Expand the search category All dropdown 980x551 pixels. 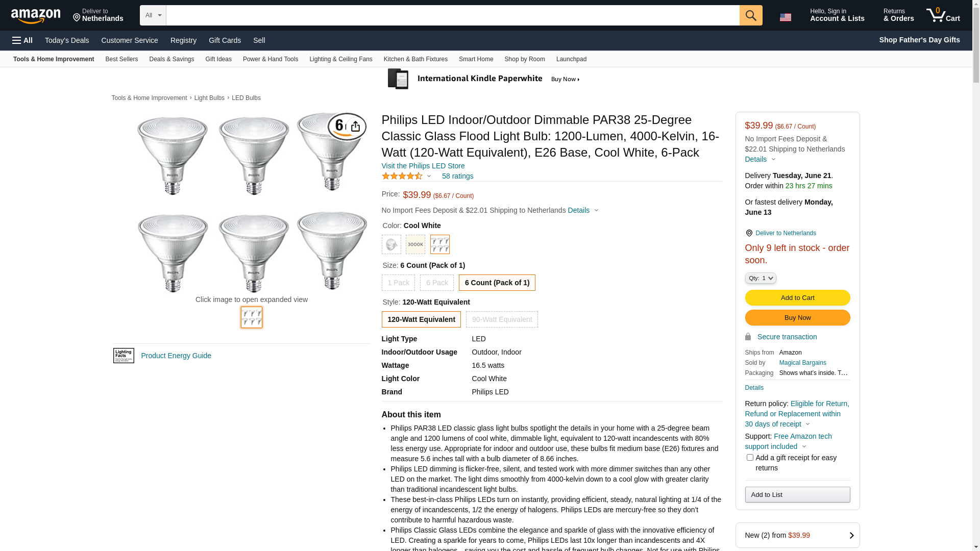[153, 15]
